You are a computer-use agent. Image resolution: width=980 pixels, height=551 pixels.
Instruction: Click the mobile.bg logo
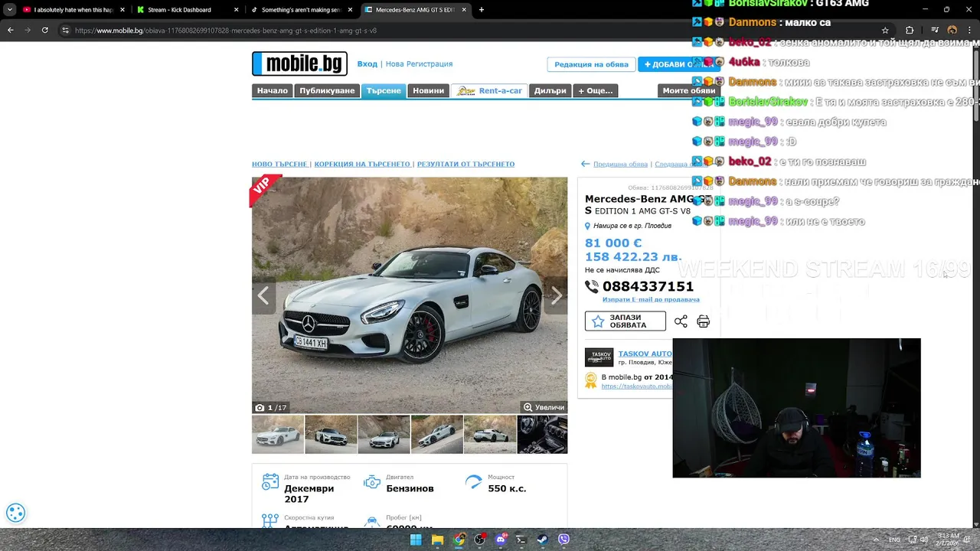click(x=299, y=64)
